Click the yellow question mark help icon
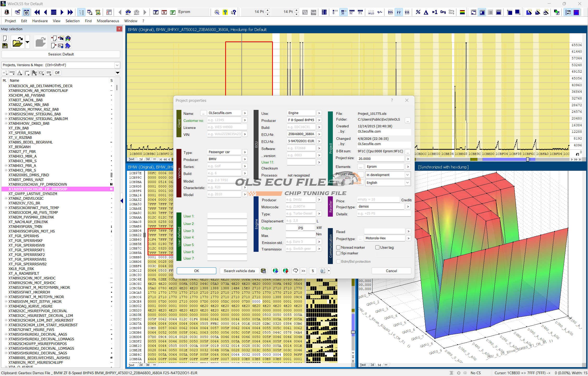Screen dimensions: 588x376 pyautogui.click(x=225, y=12)
